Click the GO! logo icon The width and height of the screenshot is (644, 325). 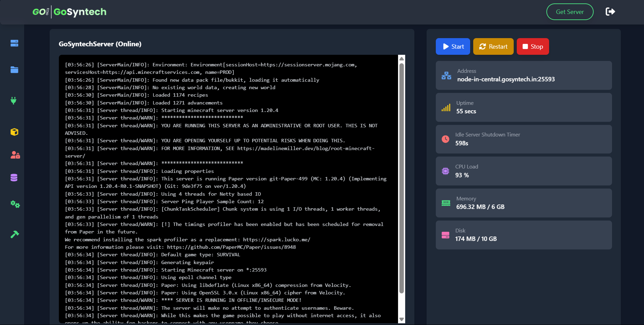point(41,12)
